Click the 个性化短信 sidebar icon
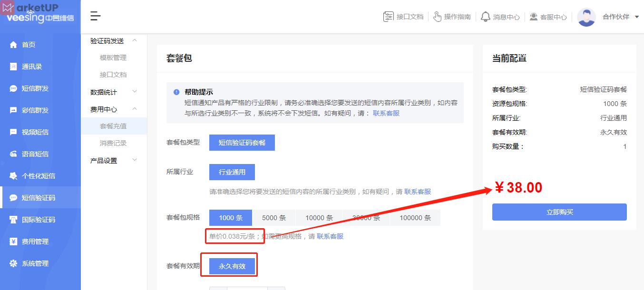This screenshot has width=644, height=290. click(13, 176)
